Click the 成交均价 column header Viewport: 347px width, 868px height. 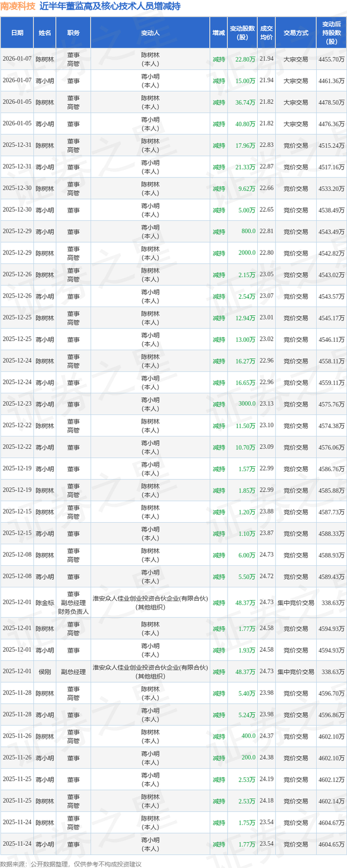(267, 33)
